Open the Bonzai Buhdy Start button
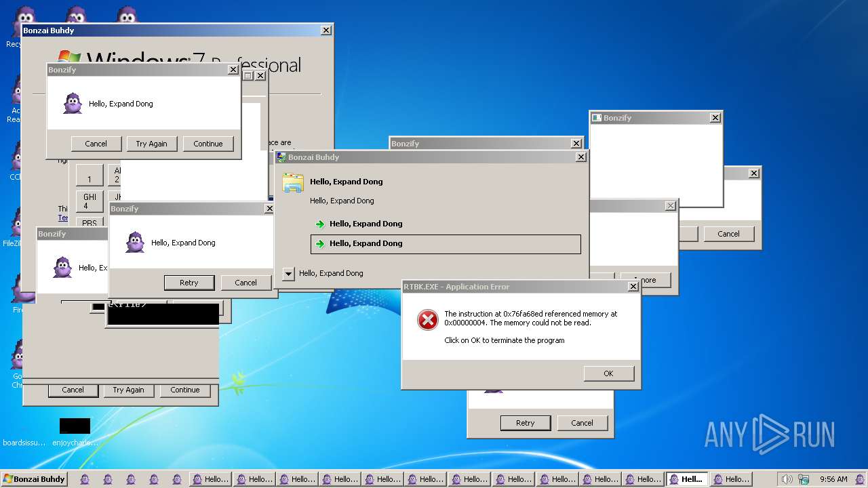The image size is (868, 488). pyautogui.click(x=35, y=479)
